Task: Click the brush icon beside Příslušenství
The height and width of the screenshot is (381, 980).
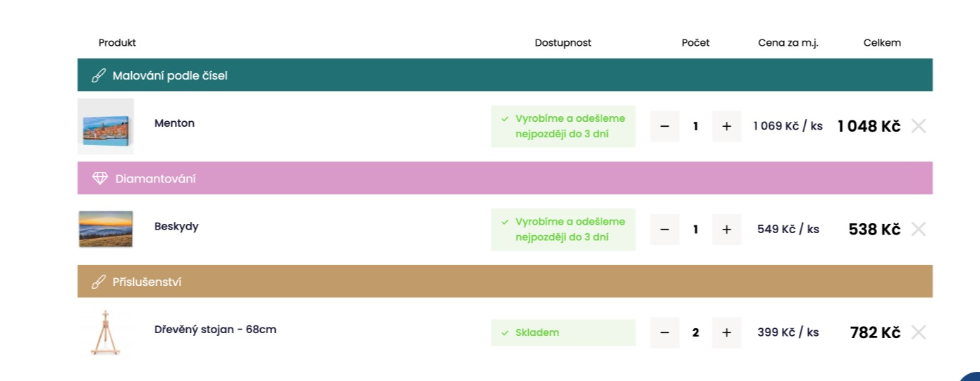Action: 99,282
